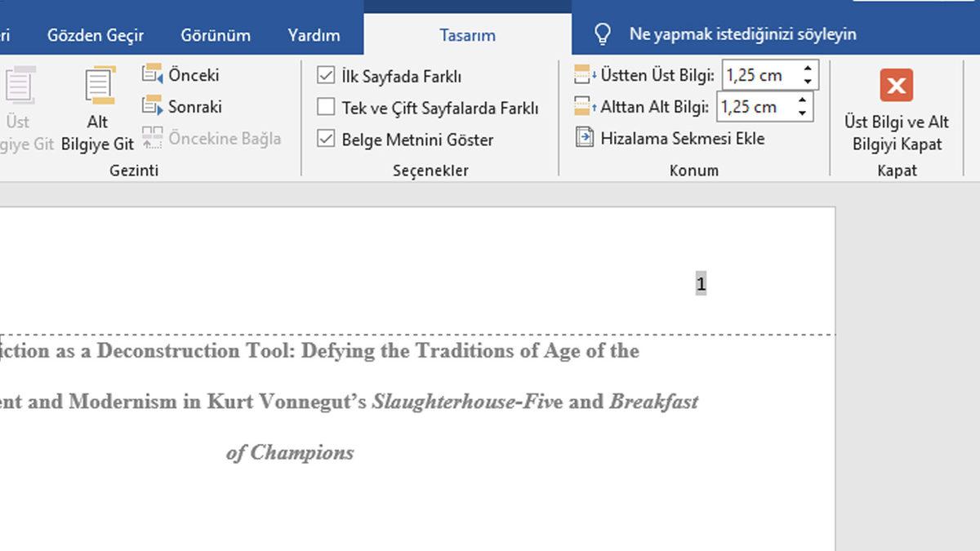The image size is (980, 551).
Task: Click the Hizalama Sekmesi Ekle icon
Action: [x=584, y=138]
